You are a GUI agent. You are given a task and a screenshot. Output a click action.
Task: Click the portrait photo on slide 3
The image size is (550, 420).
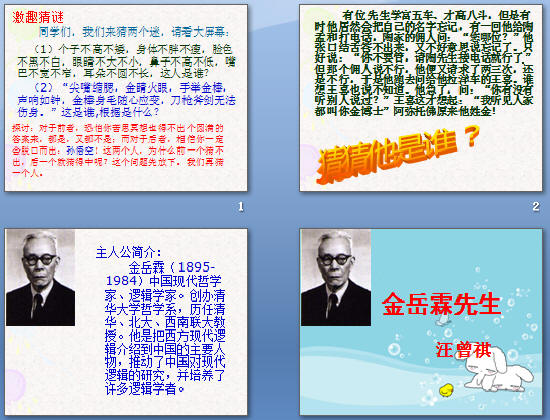[x=40, y=278]
